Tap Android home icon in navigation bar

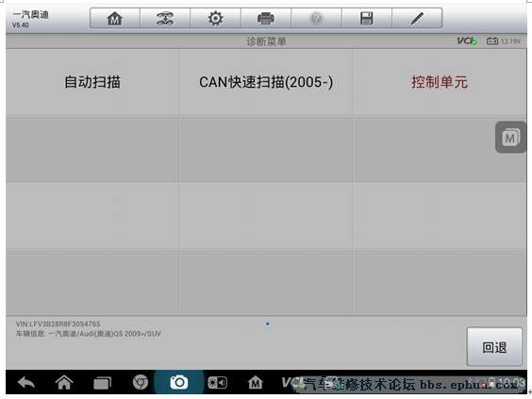(64, 383)
